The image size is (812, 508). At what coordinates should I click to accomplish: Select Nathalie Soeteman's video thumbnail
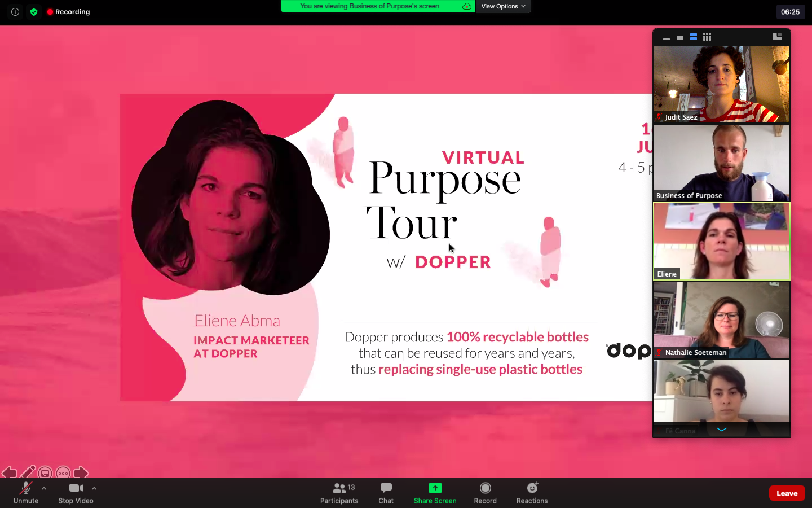722,320
